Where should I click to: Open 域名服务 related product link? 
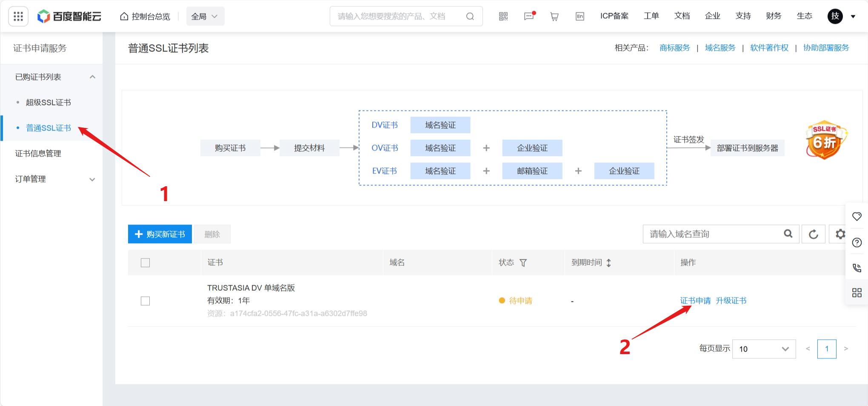tap(720, 48)
